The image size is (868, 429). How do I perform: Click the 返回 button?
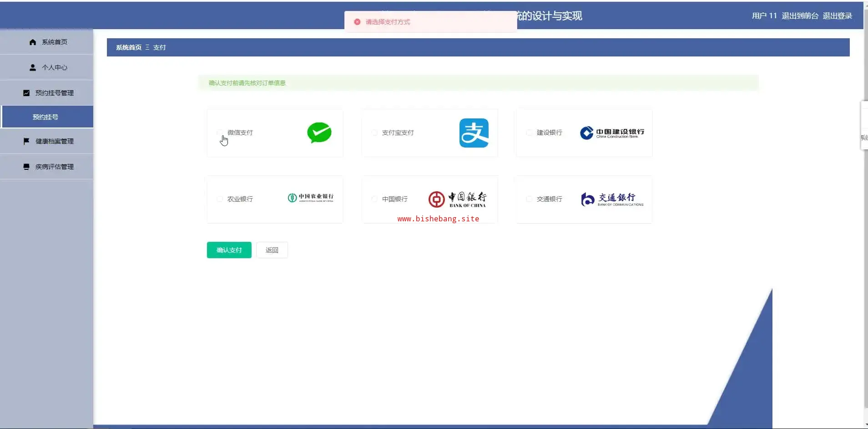[272, 250]
